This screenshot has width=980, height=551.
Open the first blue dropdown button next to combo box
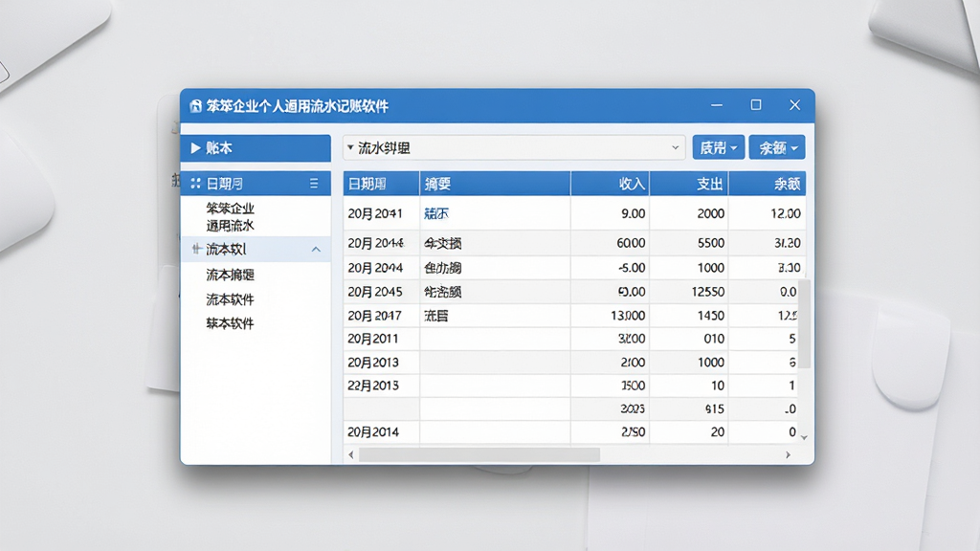coord(718,147)
